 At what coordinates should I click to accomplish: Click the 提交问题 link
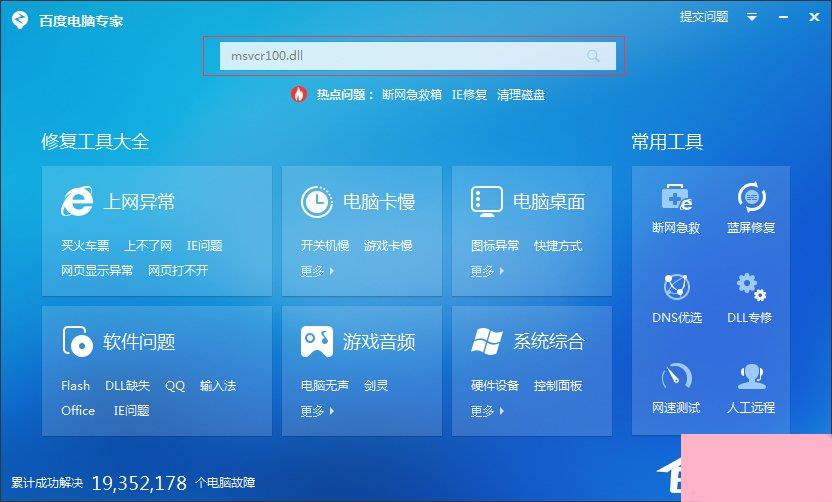coord(704,17)
